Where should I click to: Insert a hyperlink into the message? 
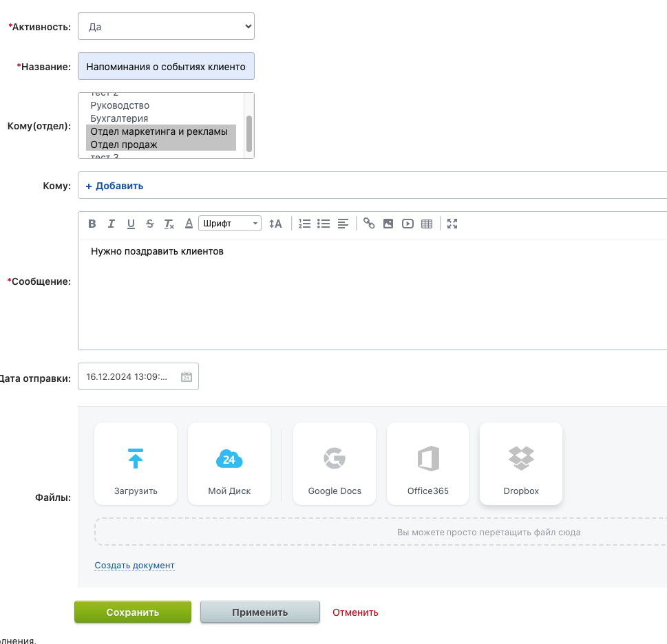[369, 224]
